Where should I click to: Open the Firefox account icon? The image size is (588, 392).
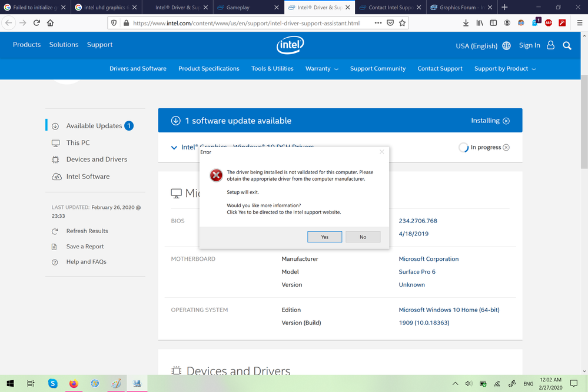tap(507, 23)
